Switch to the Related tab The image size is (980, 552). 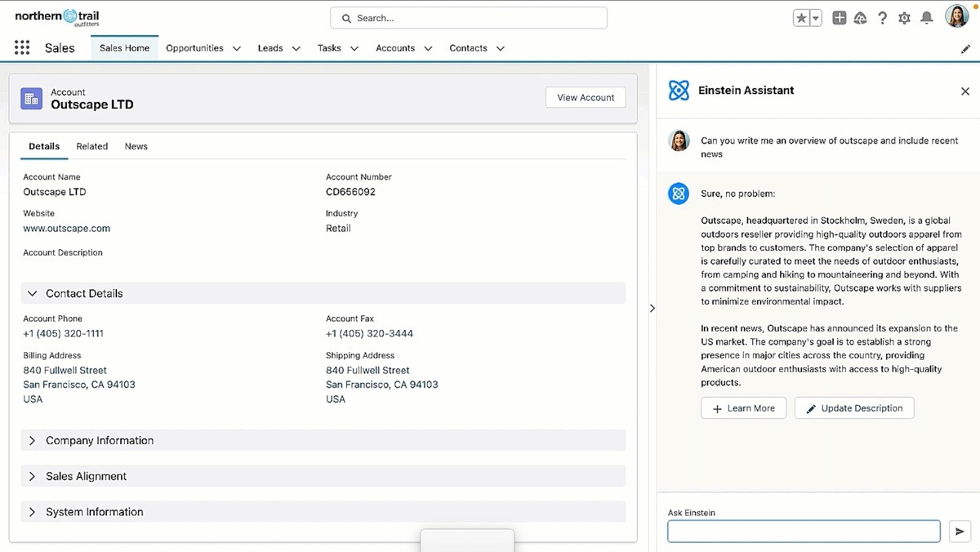pos(92,146)
